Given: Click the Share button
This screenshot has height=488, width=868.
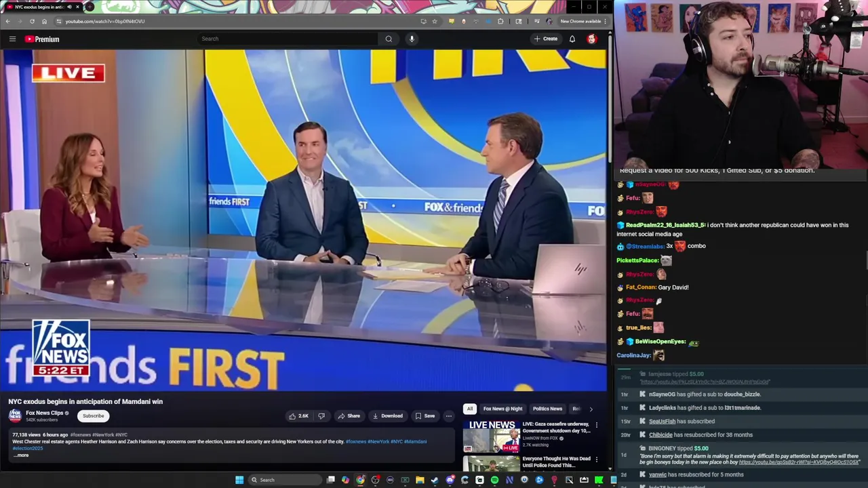Looking at the screenshot, I should [x=349, y=415].
